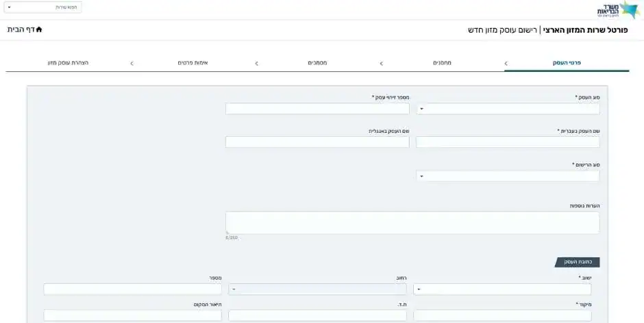Image resolution: width=644 pixels, height=323 pixels.
Task: Open the הצהרת עוסק מזון tab
Action: click(68, 63)
